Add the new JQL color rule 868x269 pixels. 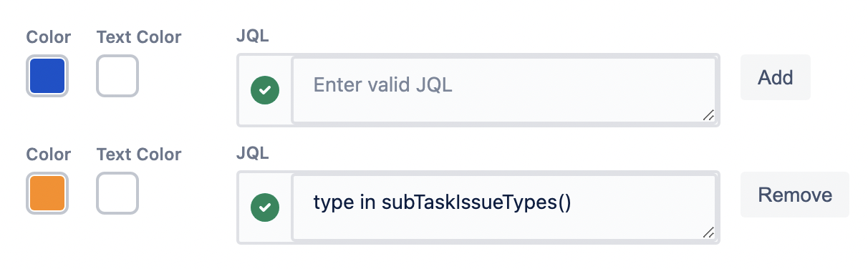pyautogui.click(x=776, y=77)
